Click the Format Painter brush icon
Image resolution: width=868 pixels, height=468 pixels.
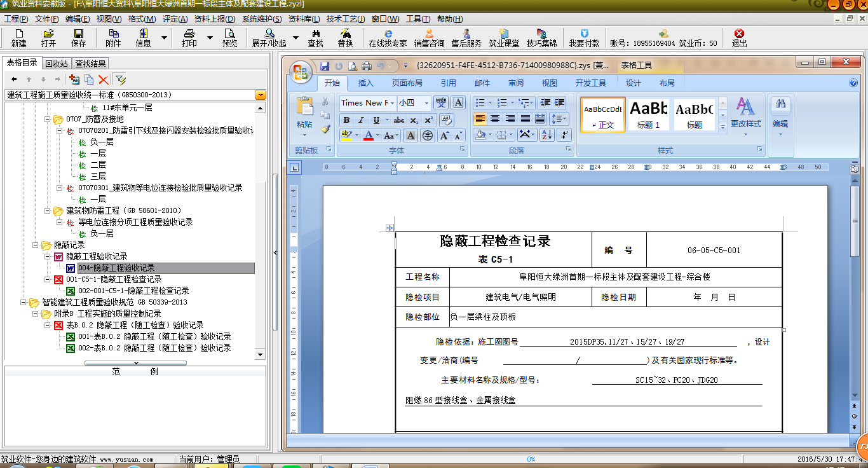tap(325, 129)
